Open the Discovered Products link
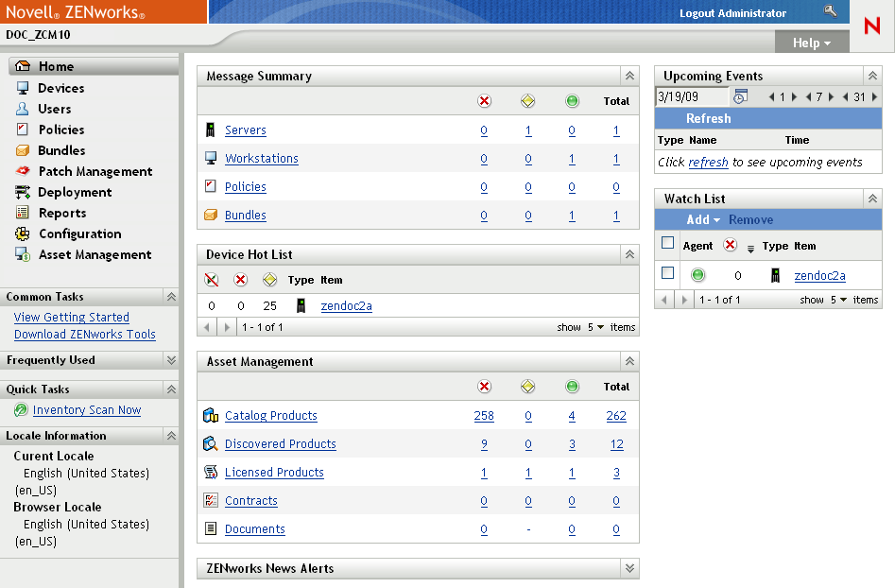The height and width of the screenshot is (588, 895). coord(281,444)
